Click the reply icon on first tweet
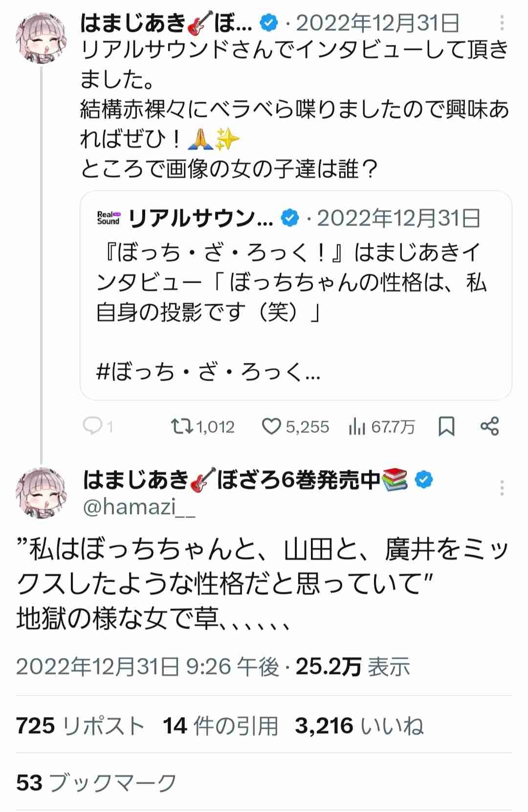 click(93, 427)
